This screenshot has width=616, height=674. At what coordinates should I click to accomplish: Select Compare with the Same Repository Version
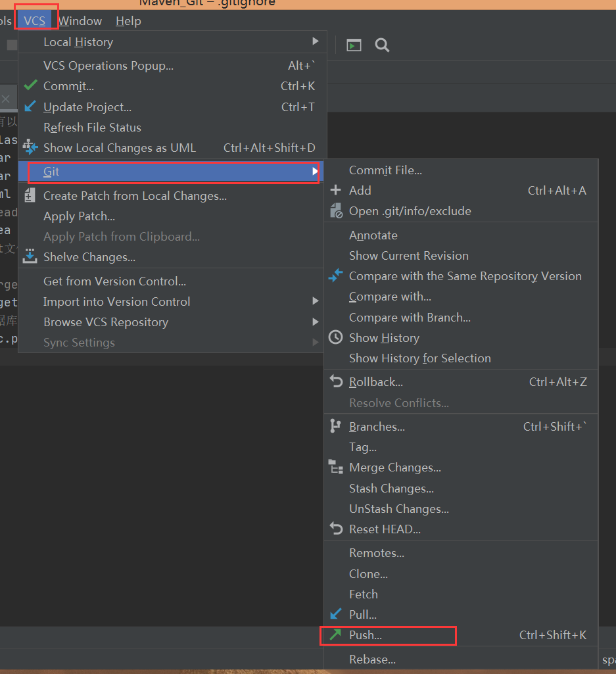[x=461, y=276]
